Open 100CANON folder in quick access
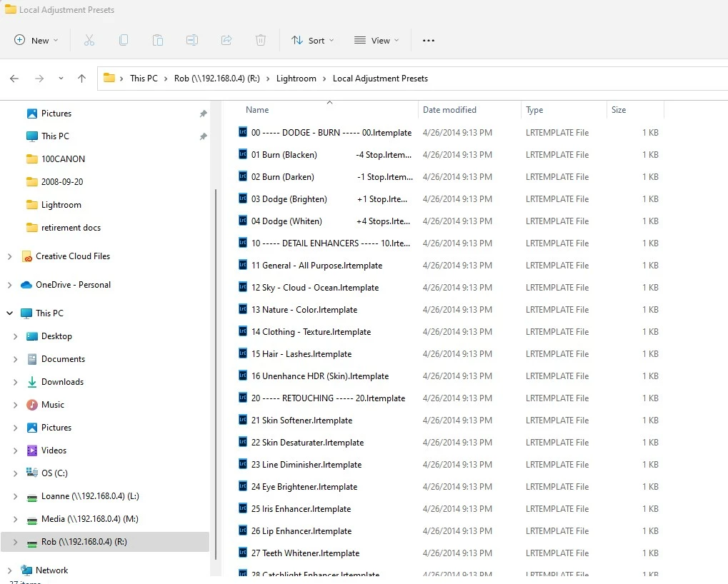The height and width of the screenshot is (584, 728). pyautogui.click(x=63, y=159)
